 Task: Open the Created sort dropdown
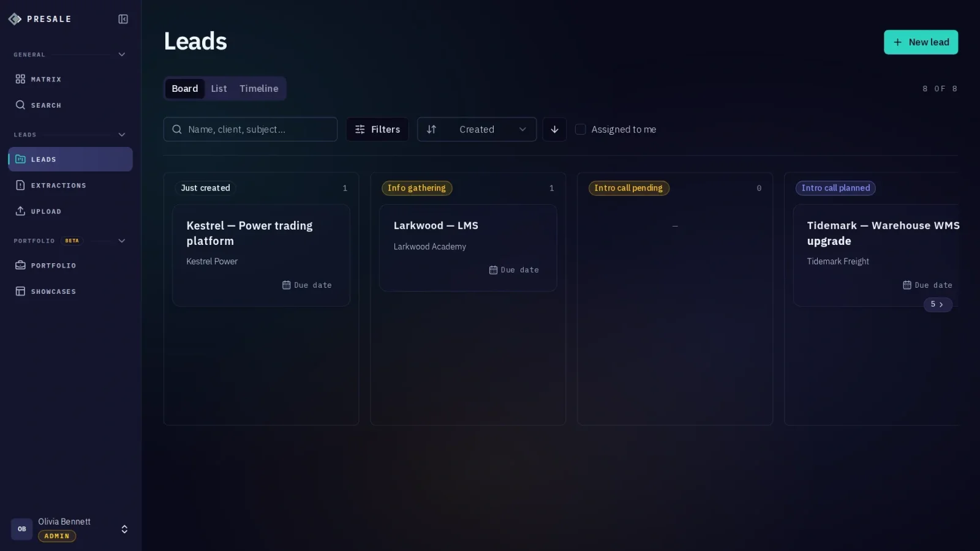tap(477, 129)
